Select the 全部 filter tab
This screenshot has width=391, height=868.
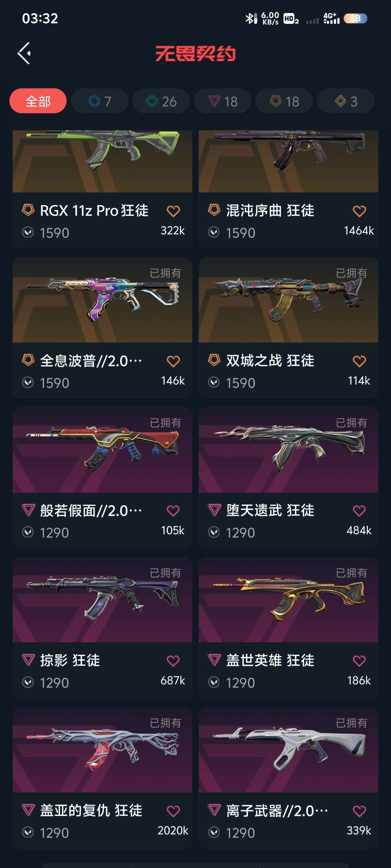click(x=38, y=101)
